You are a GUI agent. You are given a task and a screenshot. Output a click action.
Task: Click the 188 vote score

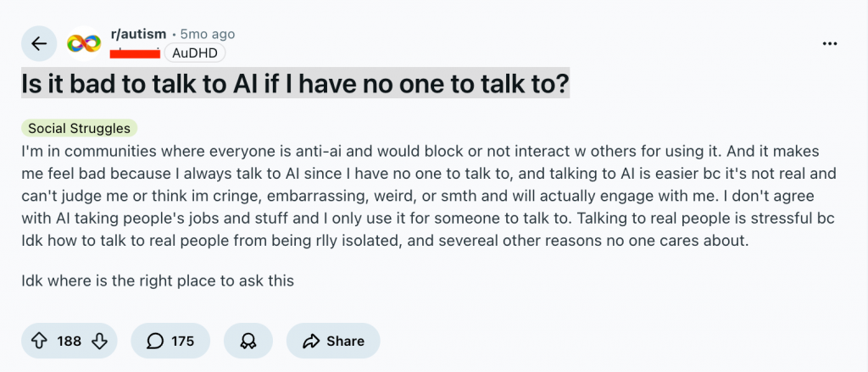pyautogui.click(x=70, y=341)
